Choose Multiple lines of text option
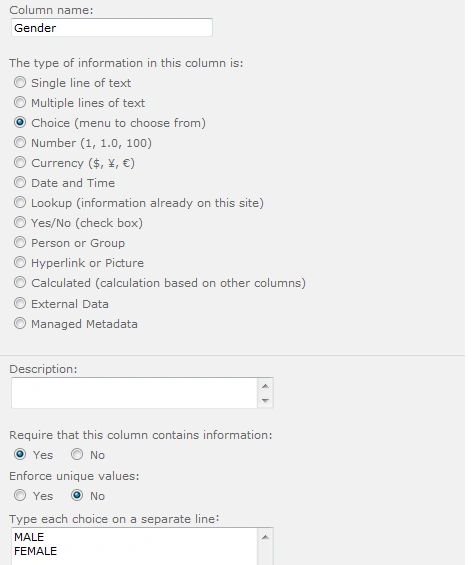The width and height of the screenshot is (473, 565). [20, 102]
